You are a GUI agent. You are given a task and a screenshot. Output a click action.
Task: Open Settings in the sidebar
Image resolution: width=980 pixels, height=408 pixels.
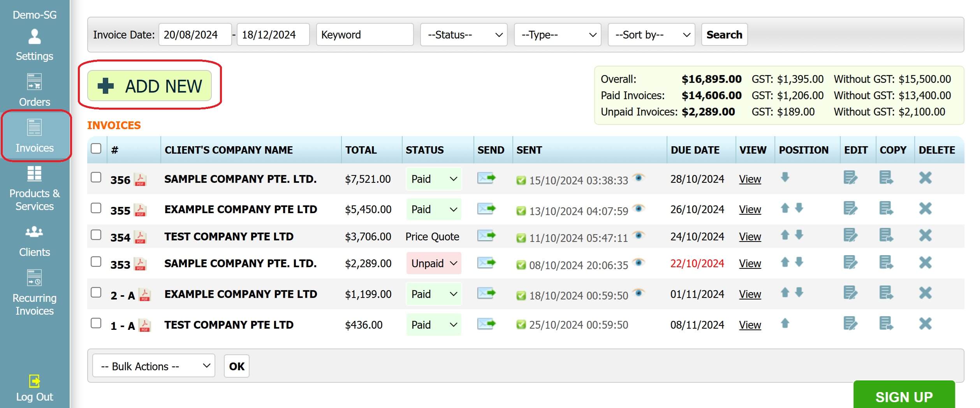tap(35, 46)
